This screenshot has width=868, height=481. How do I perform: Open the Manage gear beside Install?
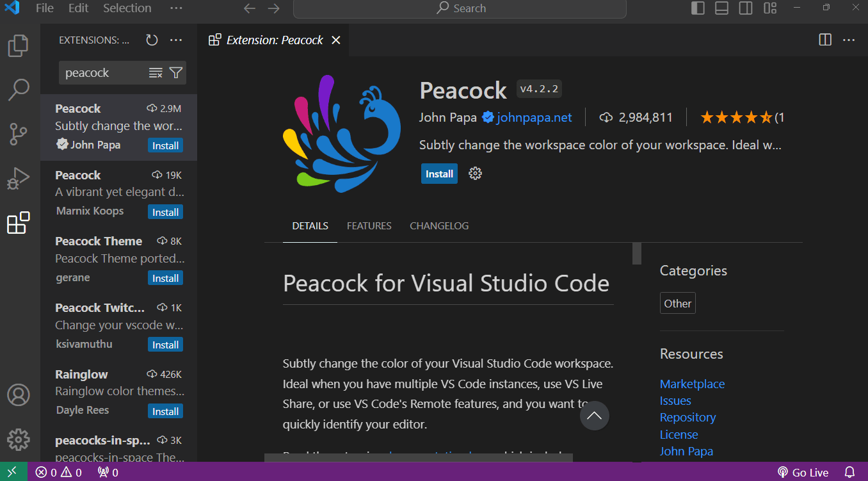pyautogui.click(x=474, y=174)
